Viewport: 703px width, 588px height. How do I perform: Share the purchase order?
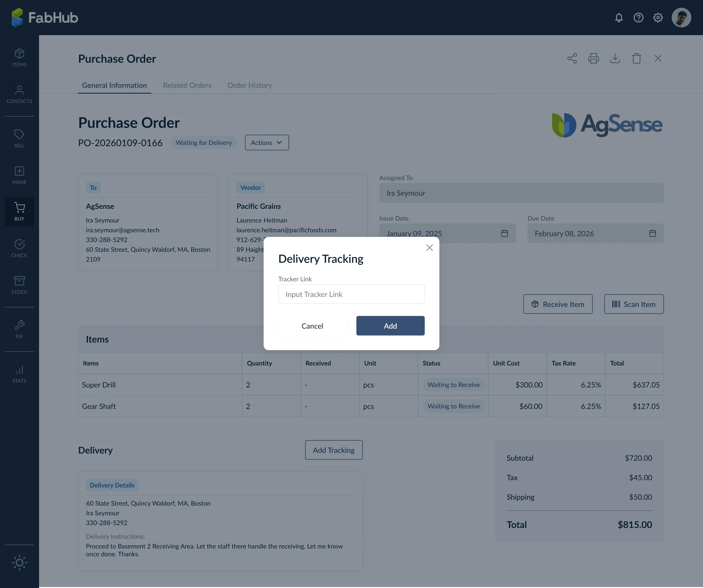pos(572,58)
